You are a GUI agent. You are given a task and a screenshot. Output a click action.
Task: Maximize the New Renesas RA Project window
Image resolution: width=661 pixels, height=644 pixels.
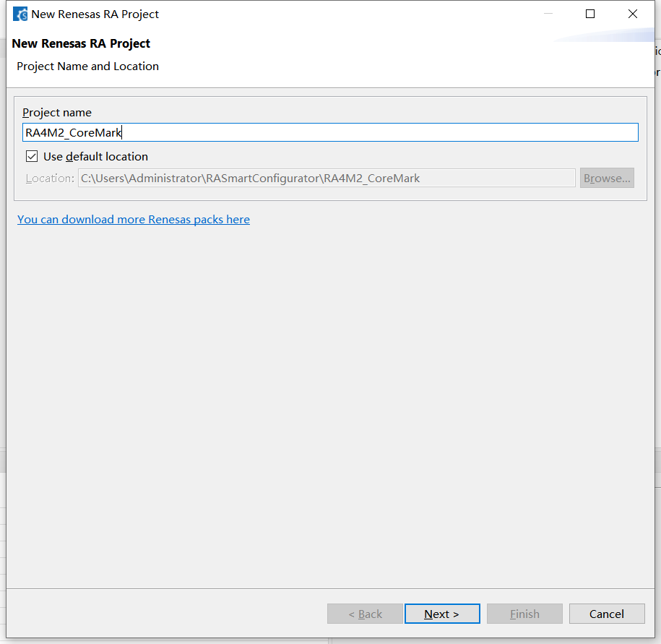(590, 14)
